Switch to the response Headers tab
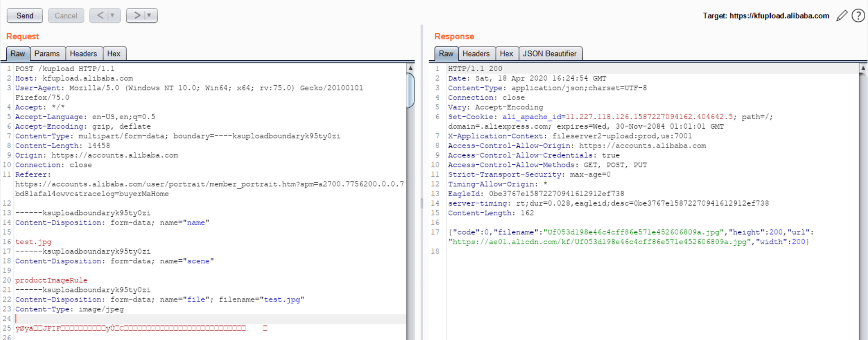This screenshot has height=340, width=868. tap(476, 53)
